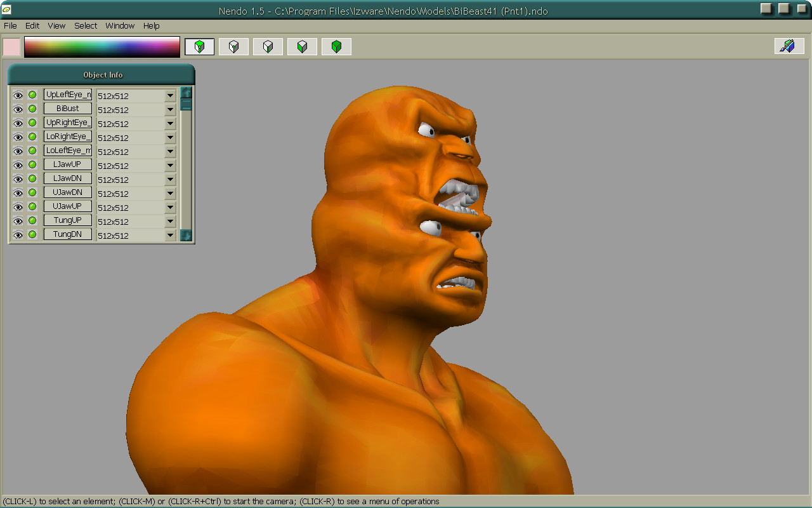Open the File menu
The height and width of the screenshot is (508, 812).
[10, 26]
